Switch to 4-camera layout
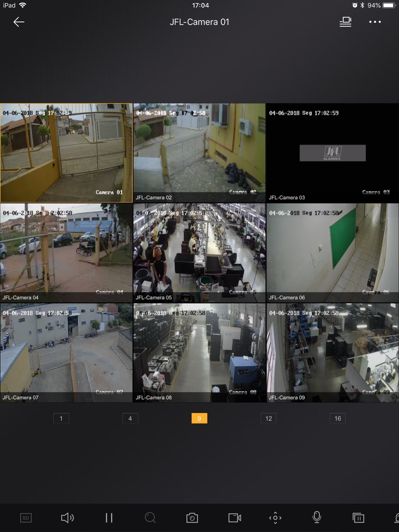Screen dimensions: 399x532 pyautogui.click(x=130, y=418)
